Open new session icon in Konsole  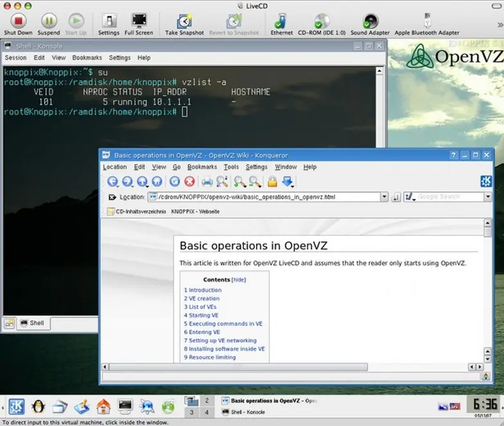10,323
